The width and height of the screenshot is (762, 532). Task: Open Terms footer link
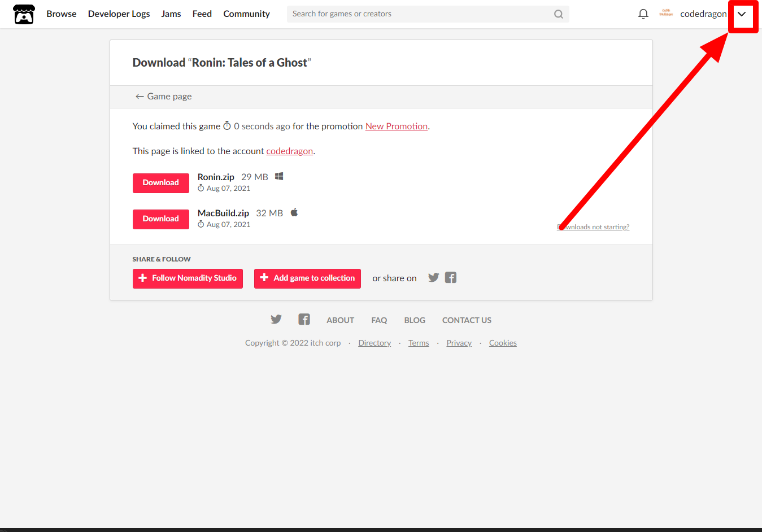pyautogui.click(x=419, y=343)
